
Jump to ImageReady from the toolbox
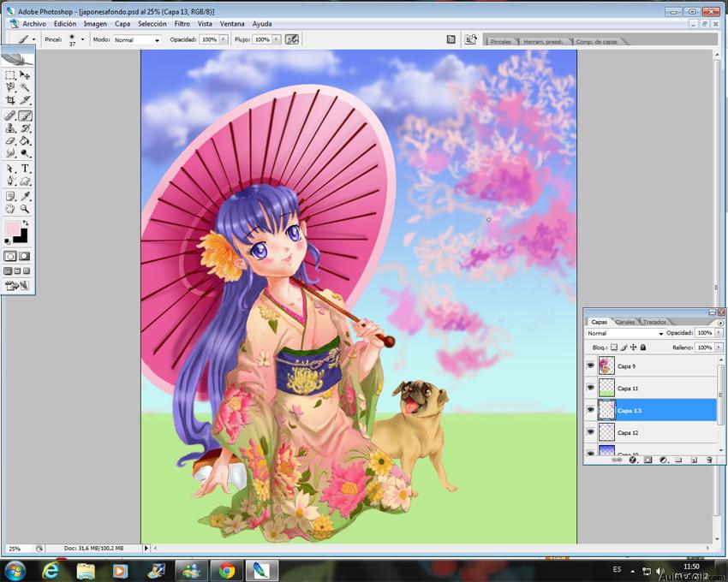pyautogui.click(x=17, y=286)
